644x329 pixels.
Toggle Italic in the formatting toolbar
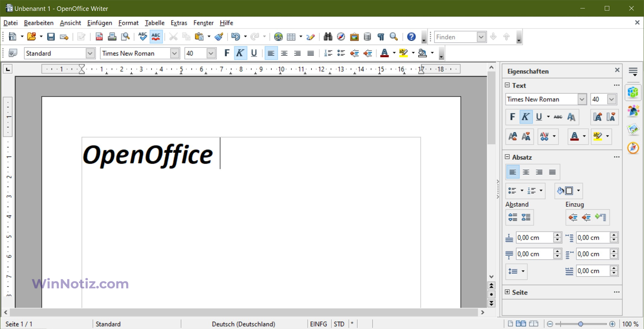[240, 53]
